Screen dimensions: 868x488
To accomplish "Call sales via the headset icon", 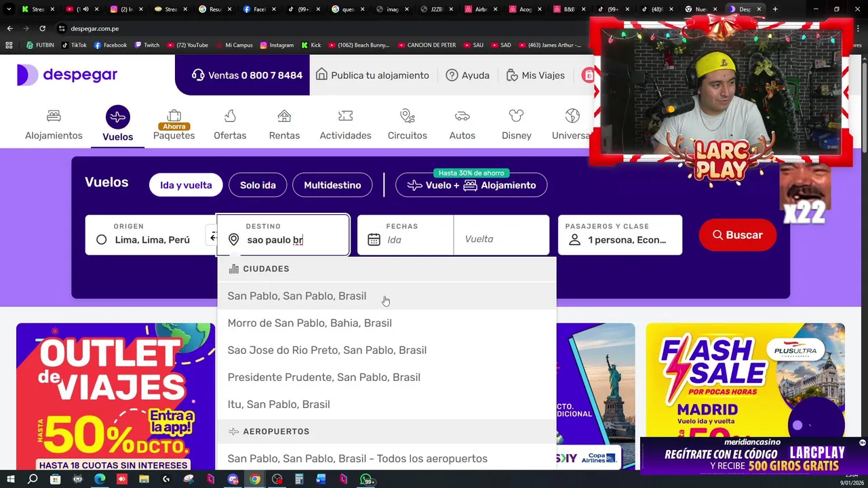I will tap(198, 75).
